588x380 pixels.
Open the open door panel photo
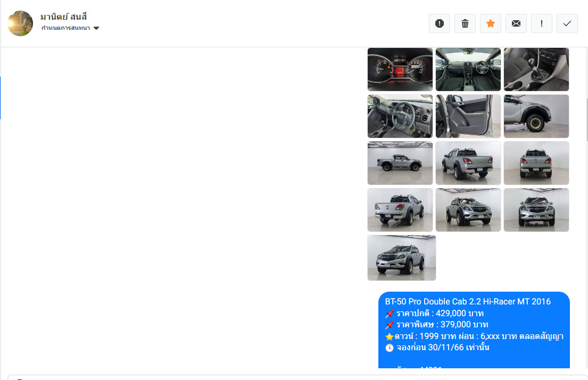[x=468, y=116]
